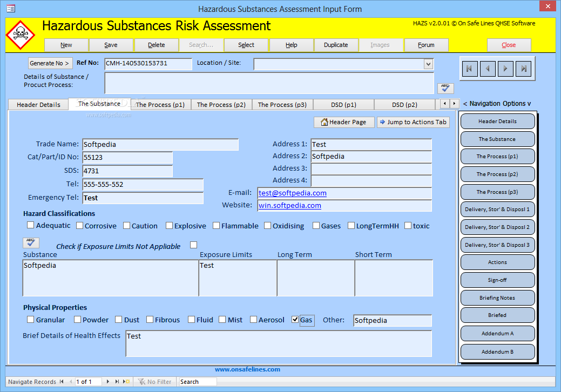Enable the Flammable checkbox
Viewport: 561px width, 392px height.
216,225
